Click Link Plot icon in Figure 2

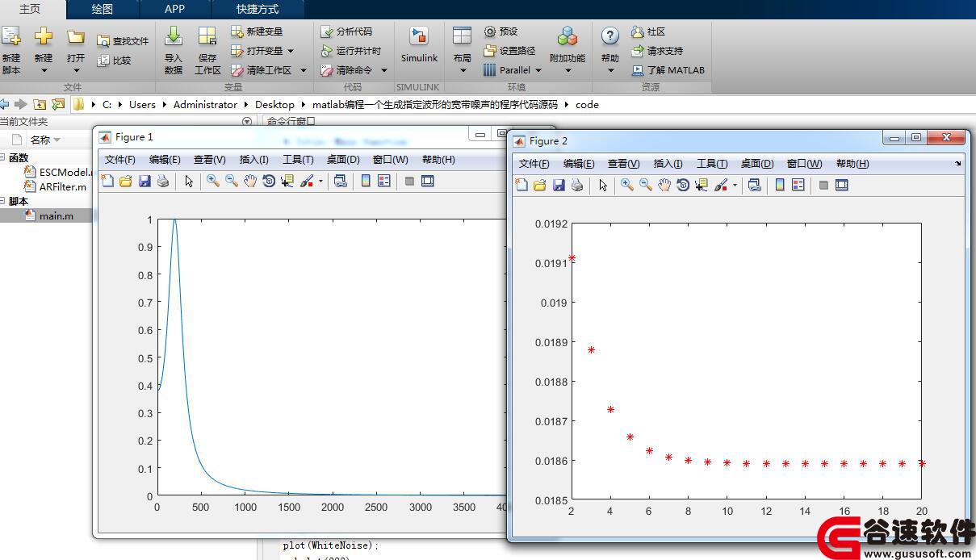click(755, 186)
